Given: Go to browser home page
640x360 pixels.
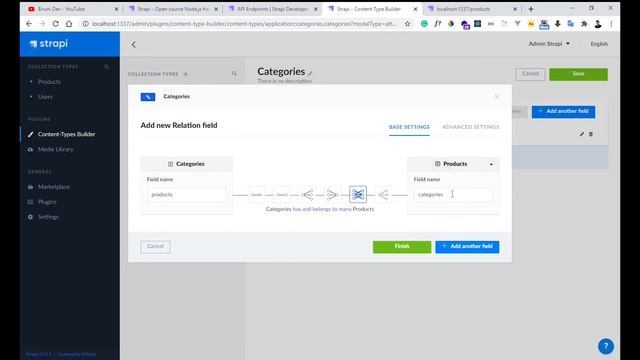Looking at the screenshot, I should coord(69,24).
